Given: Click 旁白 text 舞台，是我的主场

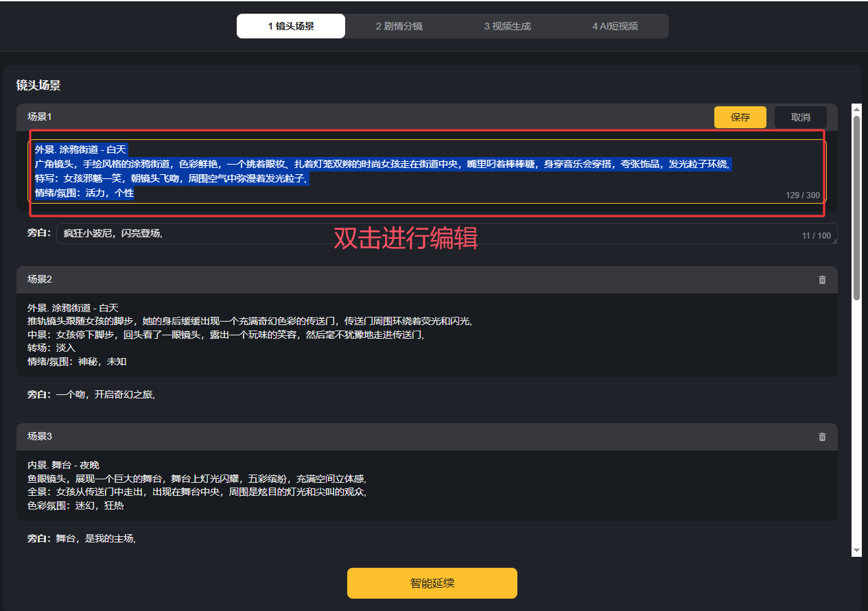Looking at the screenshot, I should coord(96,539).
